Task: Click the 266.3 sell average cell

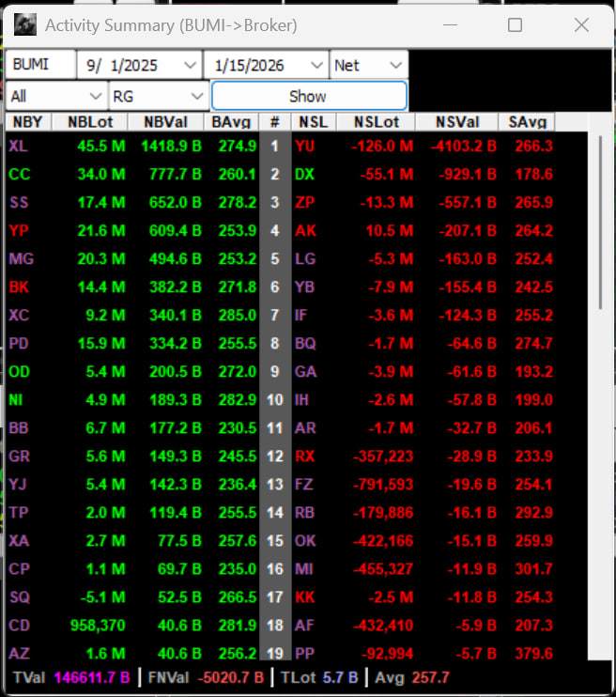Action: pos(533,146)
